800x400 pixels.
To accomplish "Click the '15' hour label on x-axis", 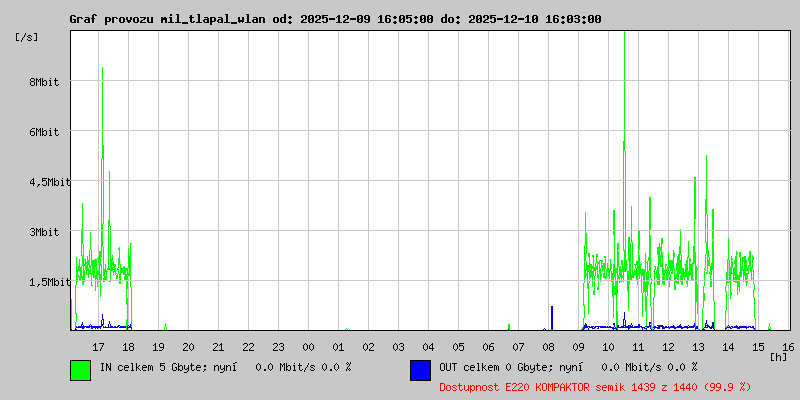I will (758, 347).
